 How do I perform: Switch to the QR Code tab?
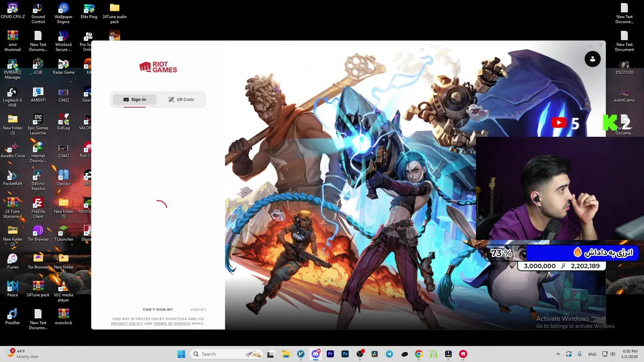pos(181,100)
